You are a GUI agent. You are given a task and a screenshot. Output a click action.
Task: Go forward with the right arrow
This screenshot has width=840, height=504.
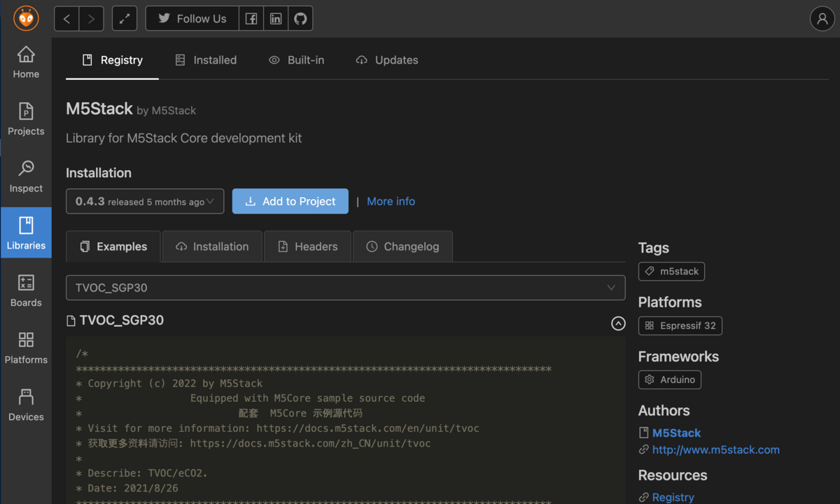[x=92, y=19]
